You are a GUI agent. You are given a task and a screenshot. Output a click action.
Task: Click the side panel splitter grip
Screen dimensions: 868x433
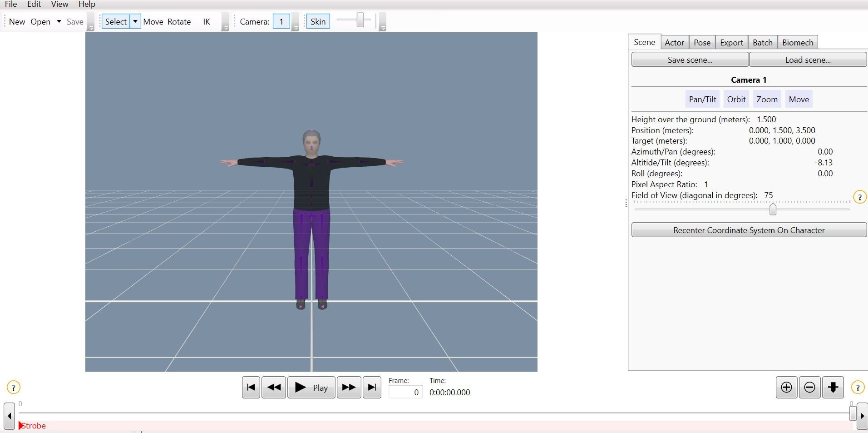(626, 204)
